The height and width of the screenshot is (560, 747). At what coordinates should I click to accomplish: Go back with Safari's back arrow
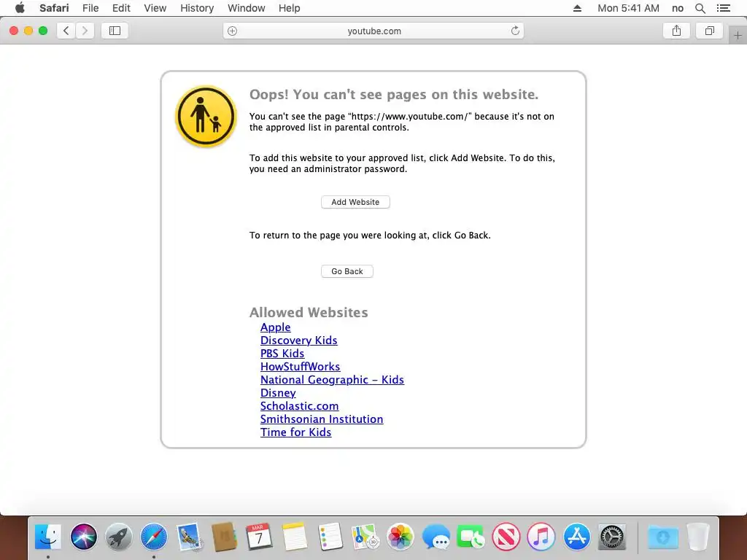point(66,31)
